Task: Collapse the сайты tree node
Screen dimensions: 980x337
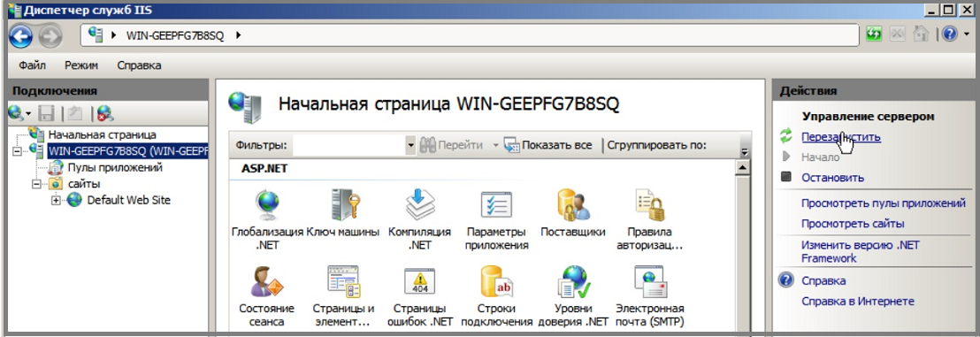Action: coord(35,184)
